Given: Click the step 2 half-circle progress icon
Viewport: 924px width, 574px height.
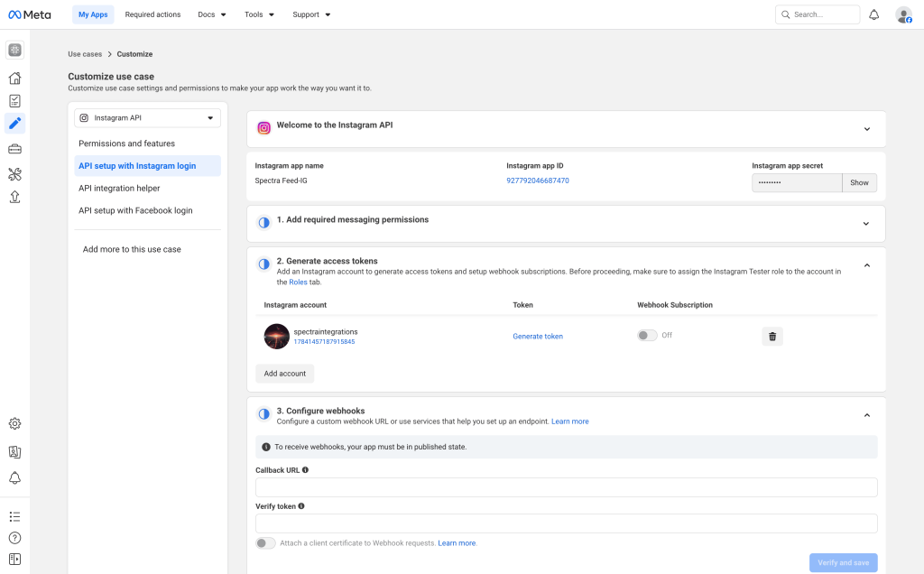Looking at the screenshot, I should coord(264,264).
